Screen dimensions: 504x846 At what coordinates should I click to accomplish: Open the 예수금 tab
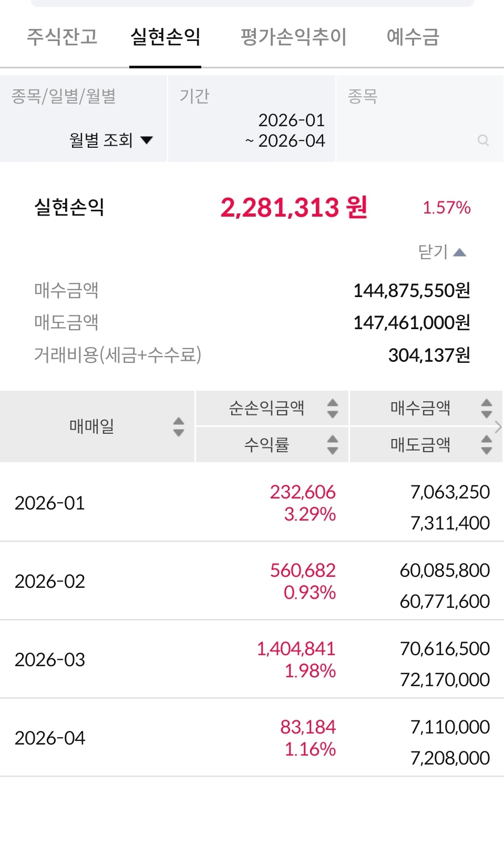(x=413, y=37)
